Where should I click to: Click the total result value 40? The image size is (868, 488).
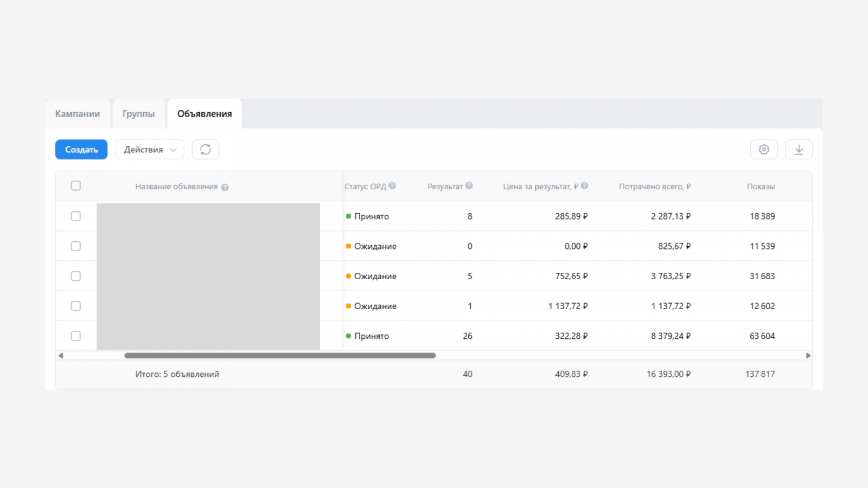click(468, 374)
